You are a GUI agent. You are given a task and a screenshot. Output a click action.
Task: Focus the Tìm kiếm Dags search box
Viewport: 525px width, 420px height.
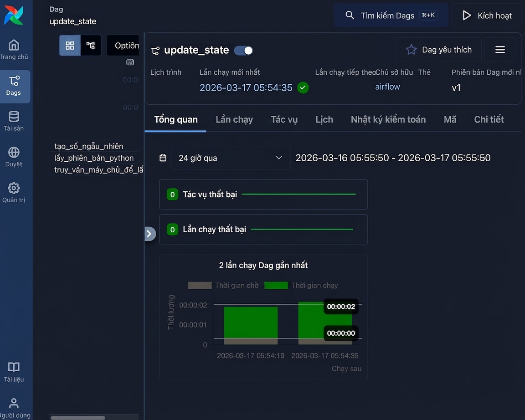(391, 15)
